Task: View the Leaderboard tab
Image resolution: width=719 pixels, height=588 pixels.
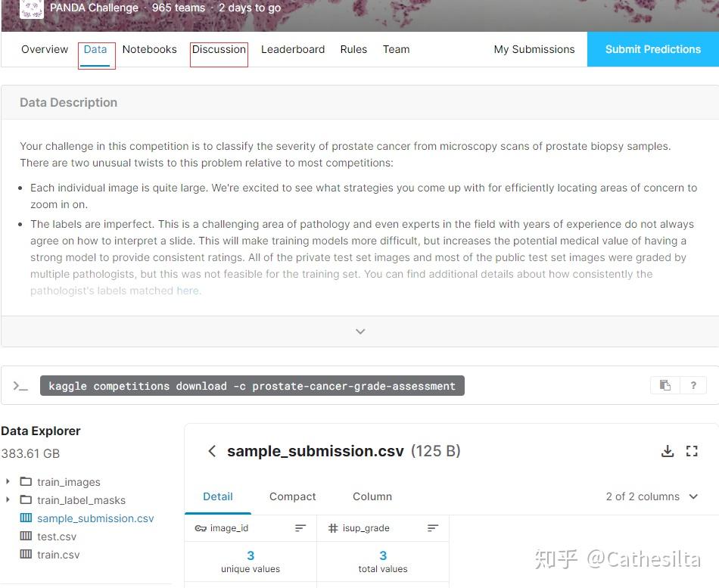Action: coord(293,49)
